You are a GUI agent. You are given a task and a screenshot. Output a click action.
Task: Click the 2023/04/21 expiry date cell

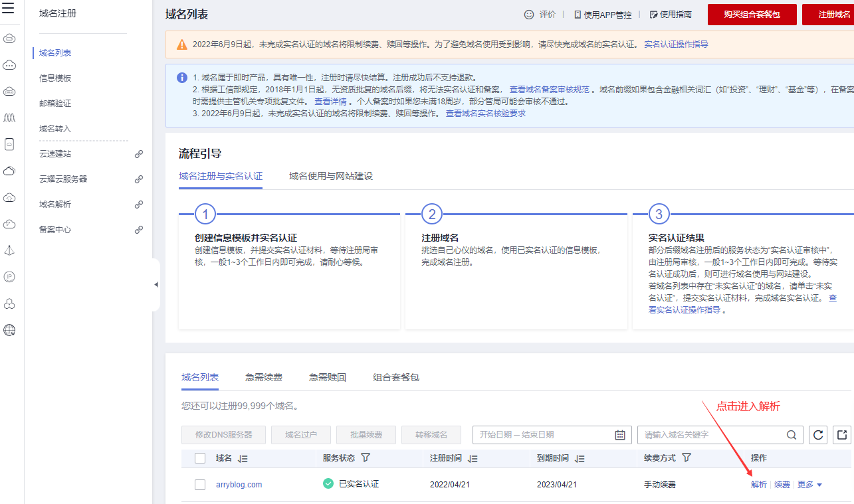557,485
